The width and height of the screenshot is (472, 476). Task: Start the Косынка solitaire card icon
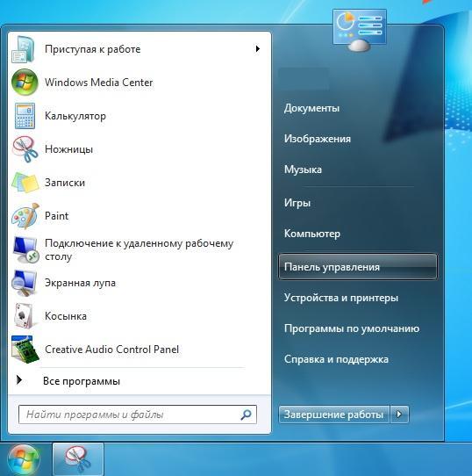point(24,316)
